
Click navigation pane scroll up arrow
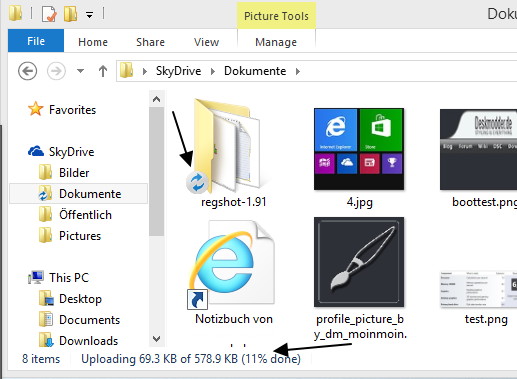click(x=156, y=99)
